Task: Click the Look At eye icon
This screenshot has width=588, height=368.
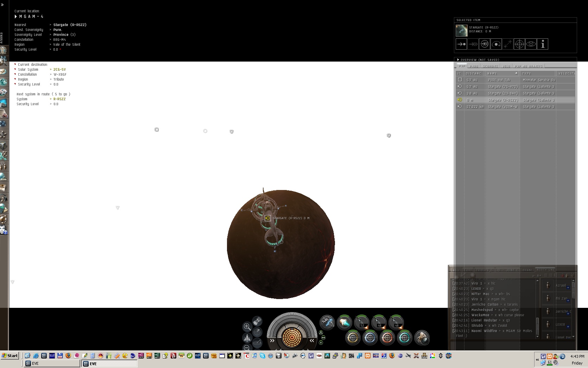Action: 531,44
